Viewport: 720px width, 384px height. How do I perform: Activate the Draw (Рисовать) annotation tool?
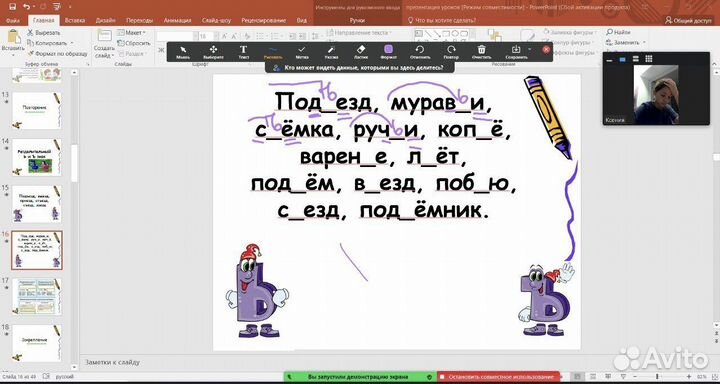273,52
